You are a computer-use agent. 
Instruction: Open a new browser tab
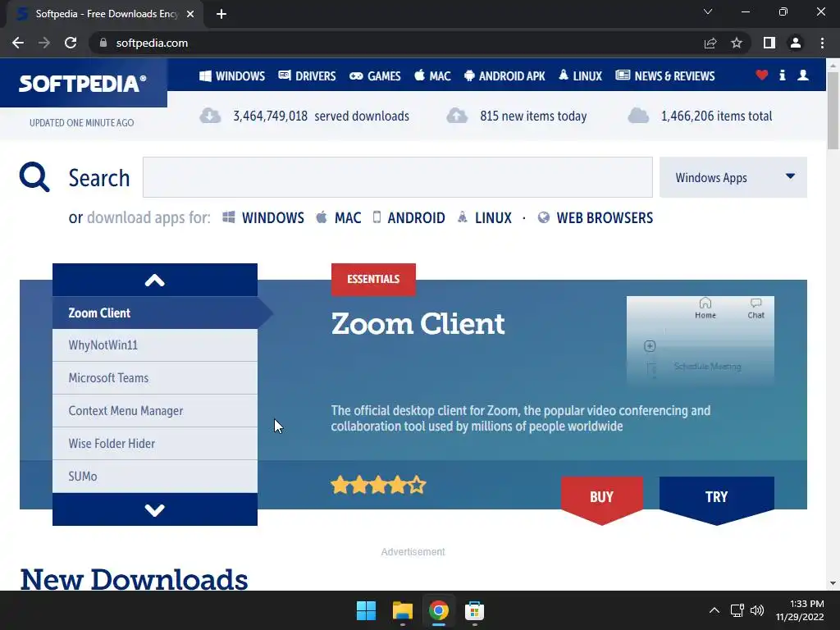(221, 14)
